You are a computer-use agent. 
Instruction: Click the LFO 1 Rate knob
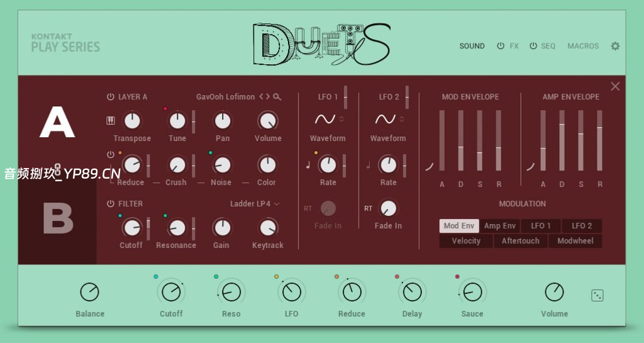(x=328, y=165)
